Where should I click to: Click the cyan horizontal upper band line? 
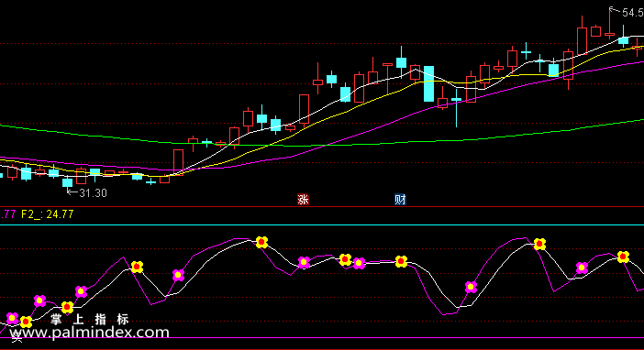click(x=322, y=224)
